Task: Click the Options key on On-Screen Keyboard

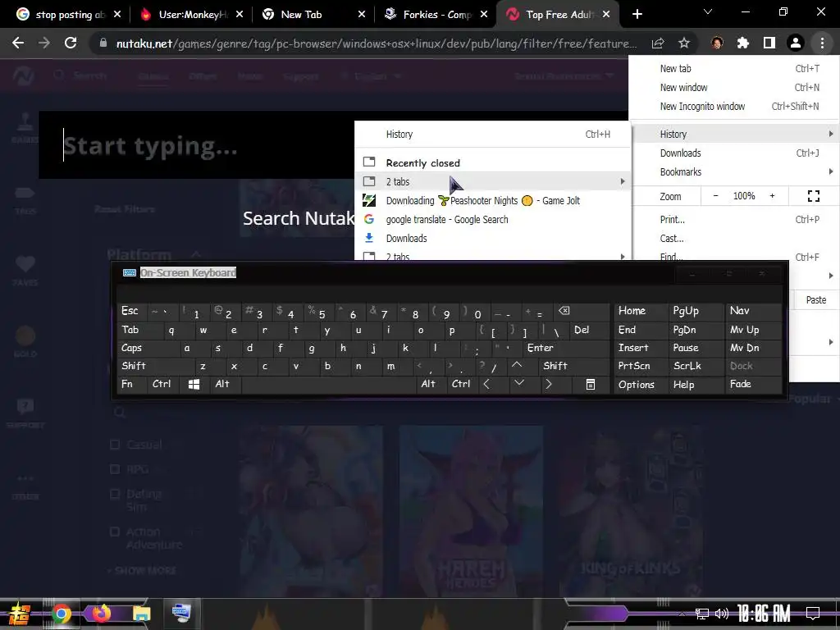Action: (x=640, y=384)
